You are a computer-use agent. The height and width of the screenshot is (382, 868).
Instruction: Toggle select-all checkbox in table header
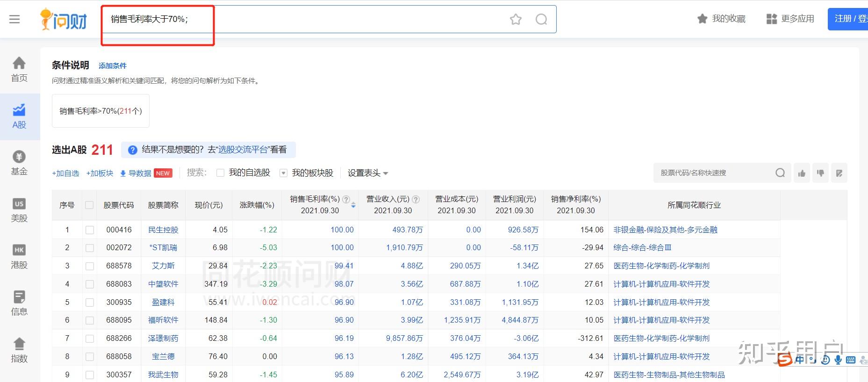(89, 205)
